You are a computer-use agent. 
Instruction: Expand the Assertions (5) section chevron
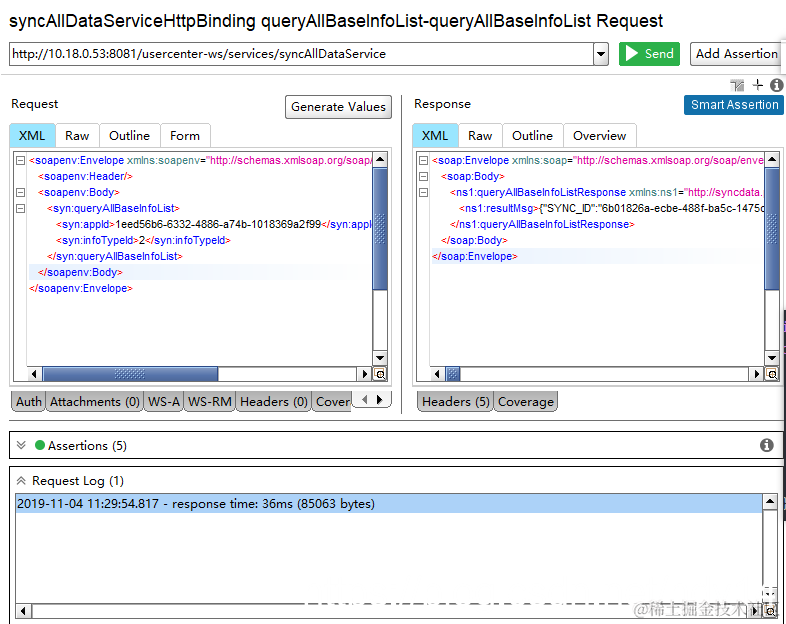pos(21,445)
